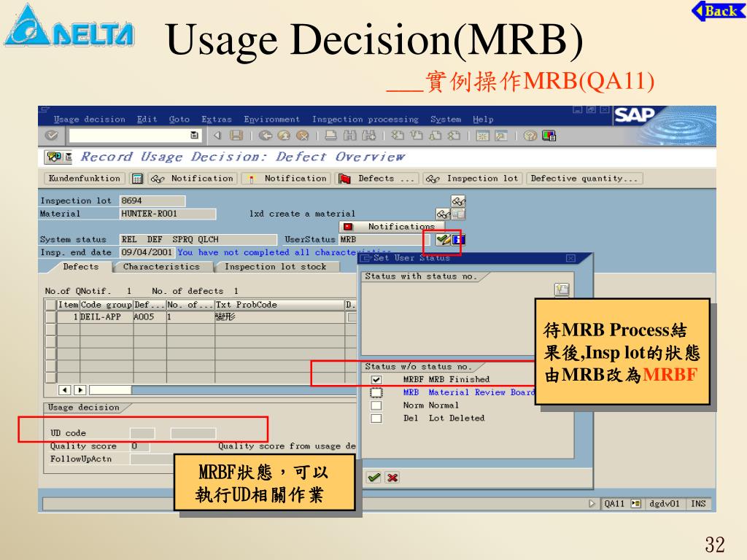Click the Help question mark icon
Viewport: 747px width, 560px height.
click(530, 136)
